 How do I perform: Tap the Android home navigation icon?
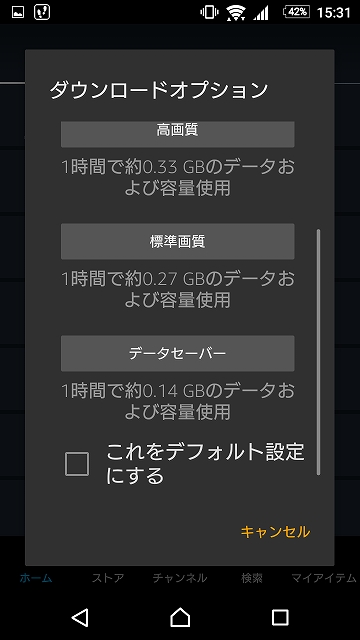[x=180, y=617]
